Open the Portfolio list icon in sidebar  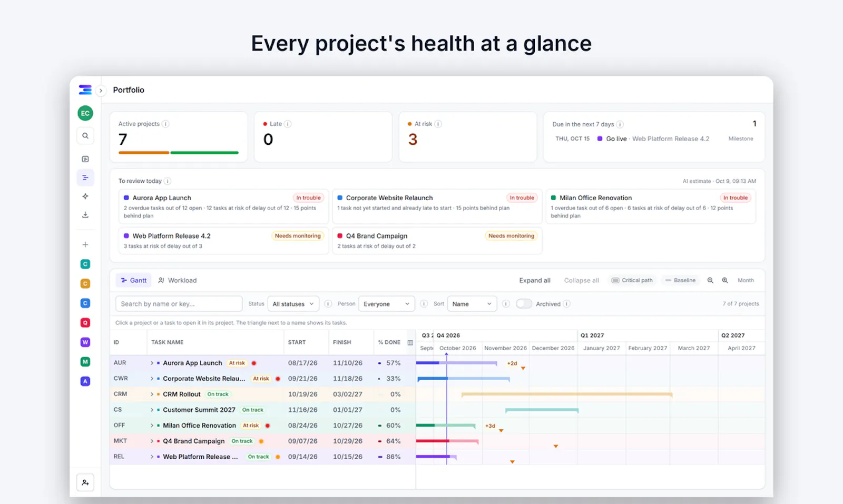(85, 177)
